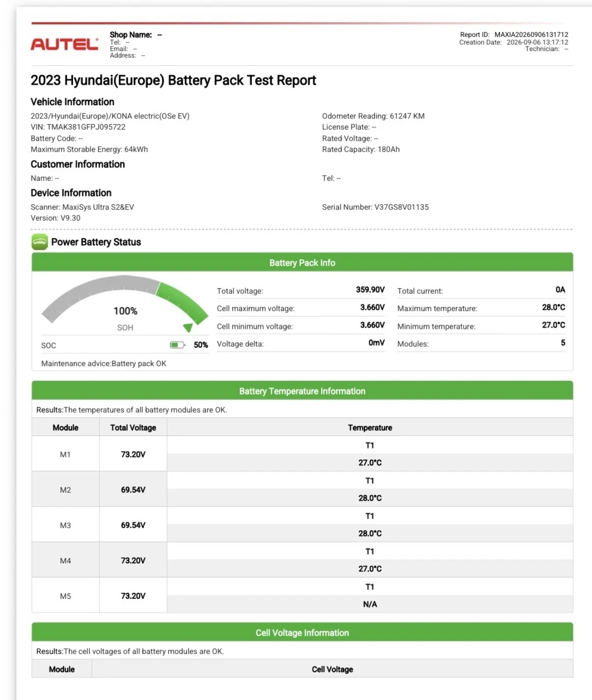Click the Version V9.30 line
This screenshot has width=592, height=700.
[55, 218]
